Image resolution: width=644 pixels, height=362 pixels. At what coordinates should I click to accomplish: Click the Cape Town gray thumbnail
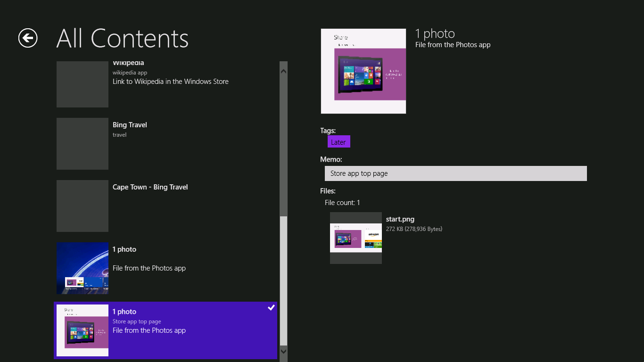click(82, 206)
